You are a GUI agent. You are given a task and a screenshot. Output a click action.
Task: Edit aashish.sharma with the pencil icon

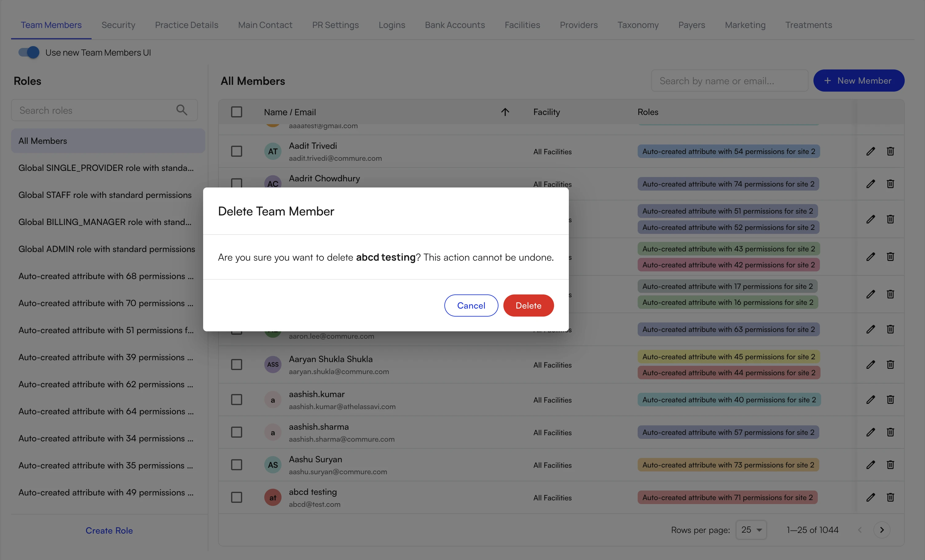(x=871, y=432)
